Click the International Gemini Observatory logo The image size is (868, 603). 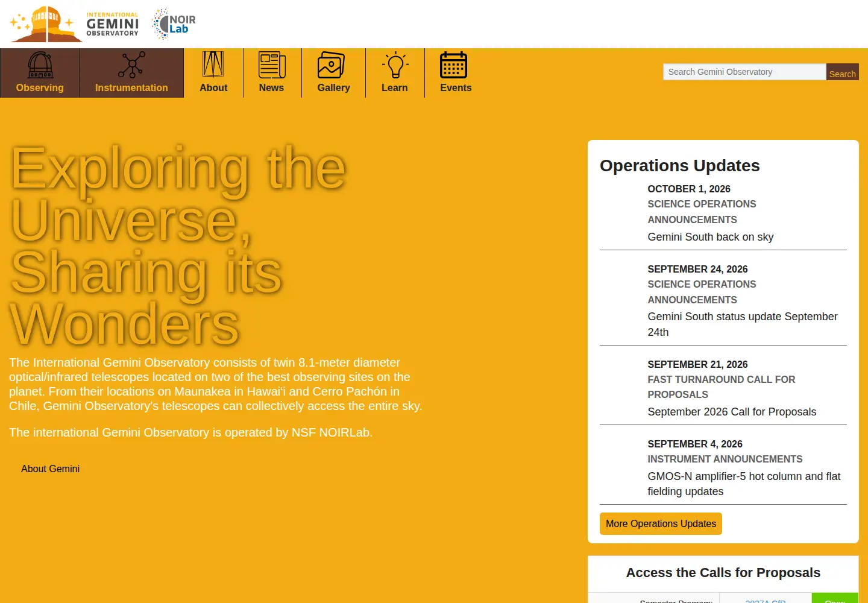coord(74,24)
